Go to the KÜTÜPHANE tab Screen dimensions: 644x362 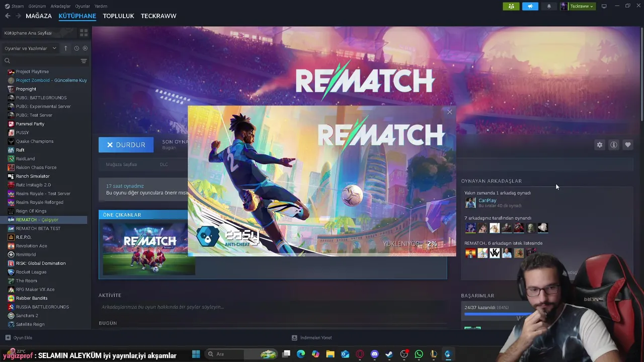(x=77, y=16)
